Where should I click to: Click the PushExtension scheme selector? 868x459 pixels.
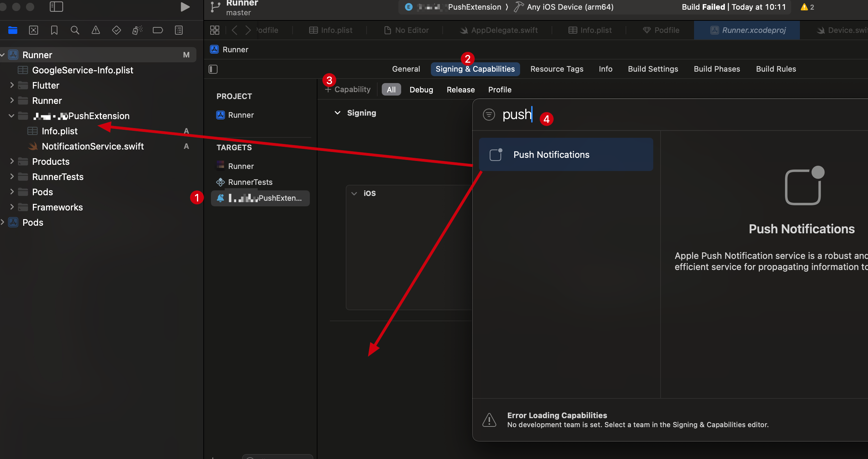coord(454,7)
